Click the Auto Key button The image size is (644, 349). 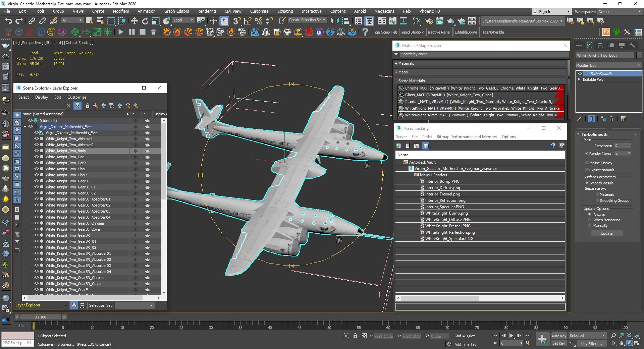coord(559,336)
